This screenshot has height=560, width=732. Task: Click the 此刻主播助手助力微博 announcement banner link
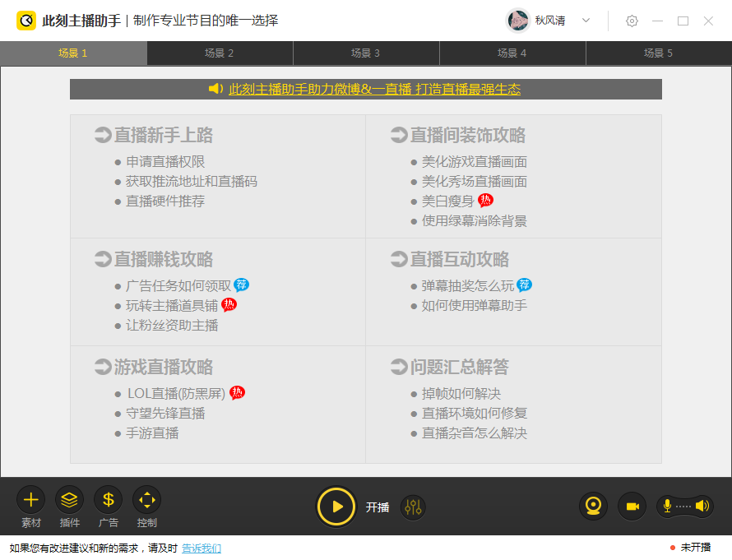point(374,89)
